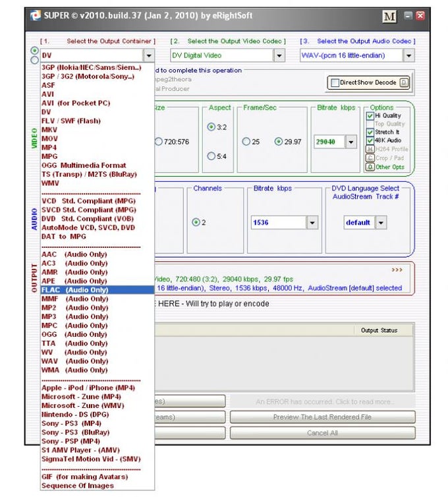Select WMA (Audio Only) entry
The height and width of the screenshot is (497, 448).
point(98,370)
